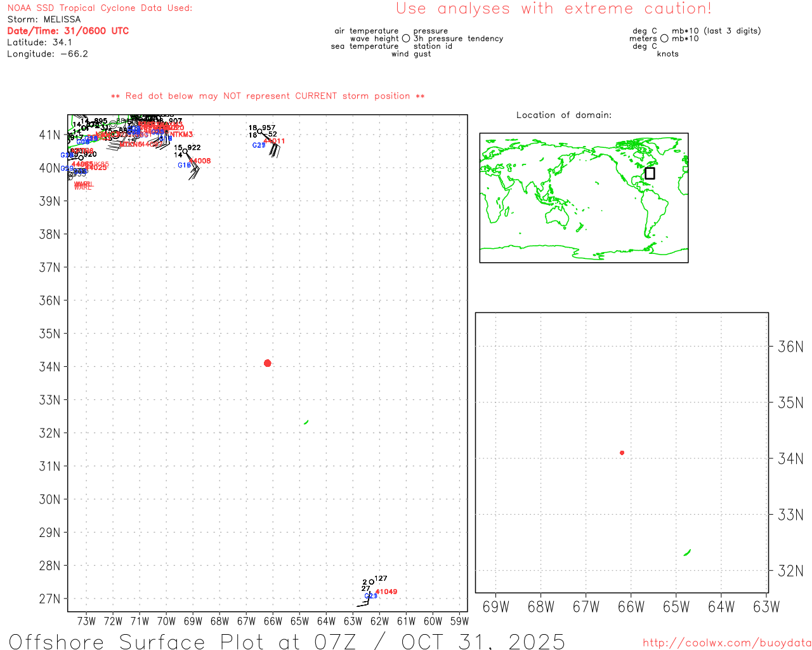
Task: Select the station circle for buoy 44011
Action: click(259, 131)
